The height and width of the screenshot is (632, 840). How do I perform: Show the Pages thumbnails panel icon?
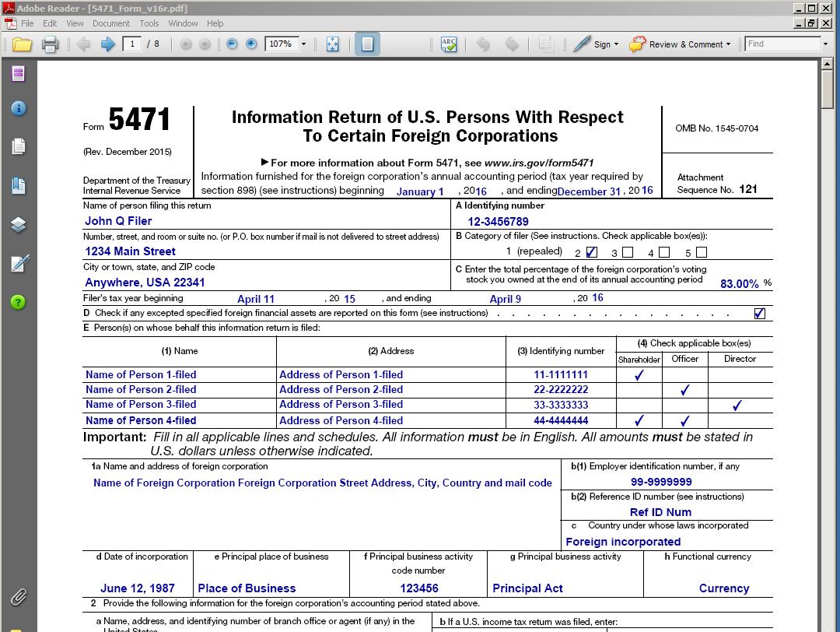[18, 146]
